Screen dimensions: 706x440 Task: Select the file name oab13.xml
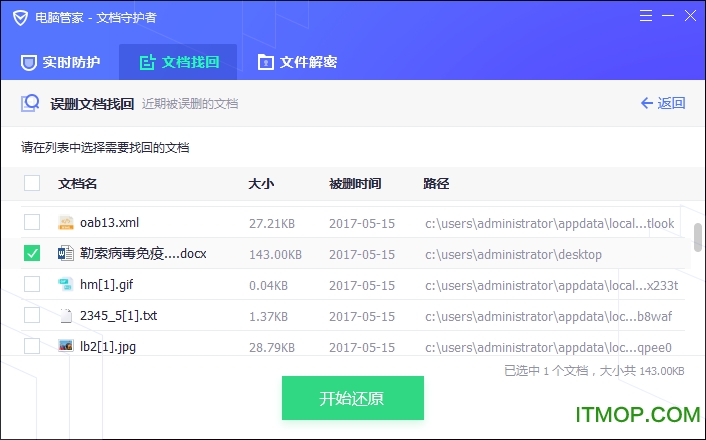point(109,222)
